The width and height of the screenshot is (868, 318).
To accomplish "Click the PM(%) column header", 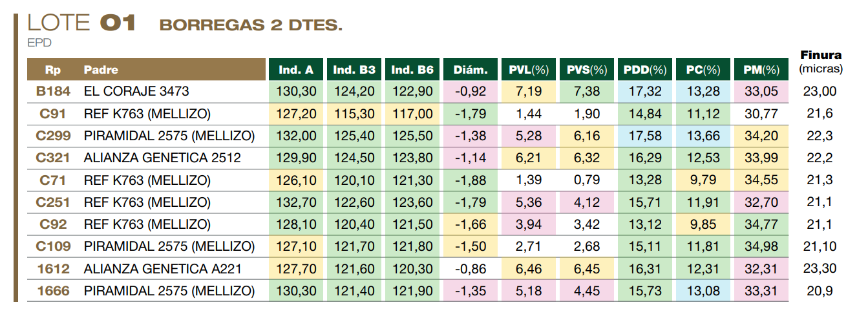I will (x=761, y=70).
